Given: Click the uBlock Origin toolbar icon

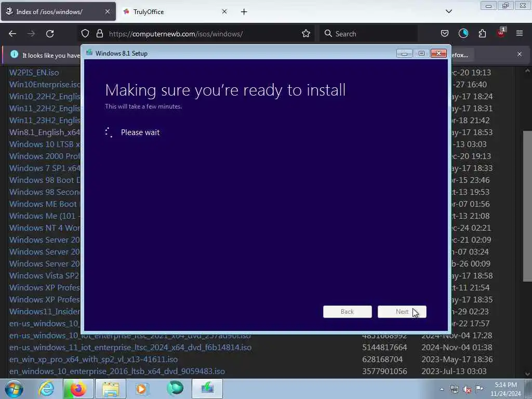Looking at the screenshot, I should [x=501, y=33].
